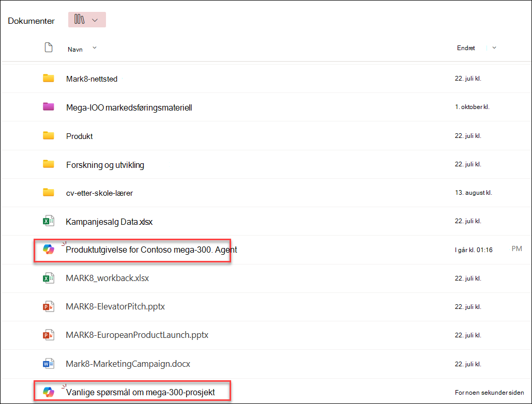The width and height of the screenshot is (532, 404).
Task: Click PowerPoint icon for MARK8-EuropeanProductLaunch.pptx
Action: (49, 335)
